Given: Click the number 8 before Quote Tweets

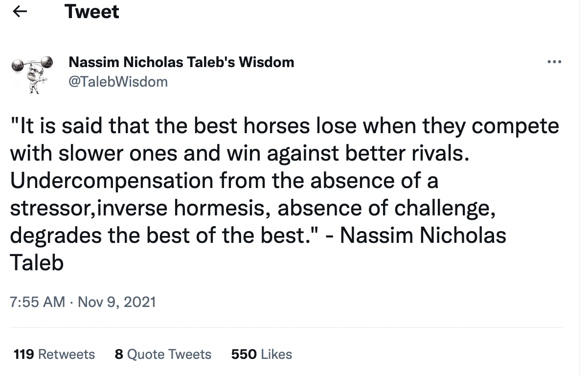Looking at the screenshot, I should (x=119, y=354).
